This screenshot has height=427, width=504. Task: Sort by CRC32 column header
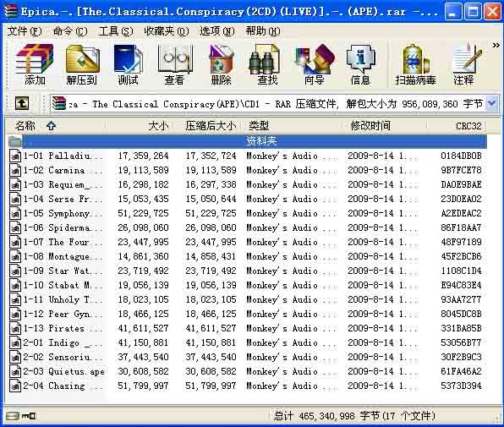(x=457, y=126)
